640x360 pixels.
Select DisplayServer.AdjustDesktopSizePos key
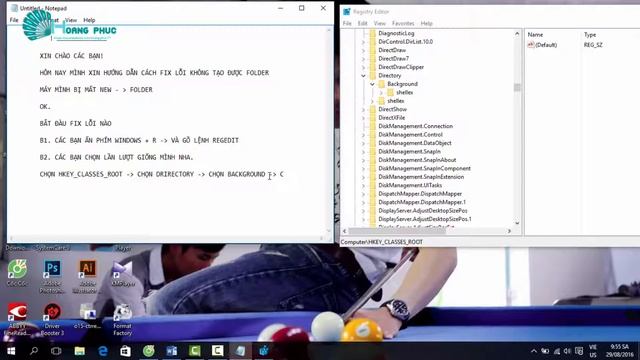click(422, 211)
